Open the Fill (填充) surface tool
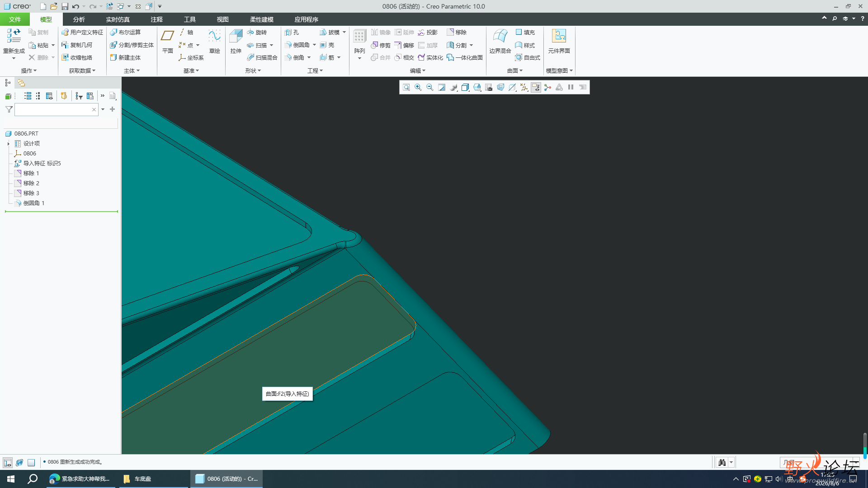The height and width of the screenshot is (488, 868). 525,33
